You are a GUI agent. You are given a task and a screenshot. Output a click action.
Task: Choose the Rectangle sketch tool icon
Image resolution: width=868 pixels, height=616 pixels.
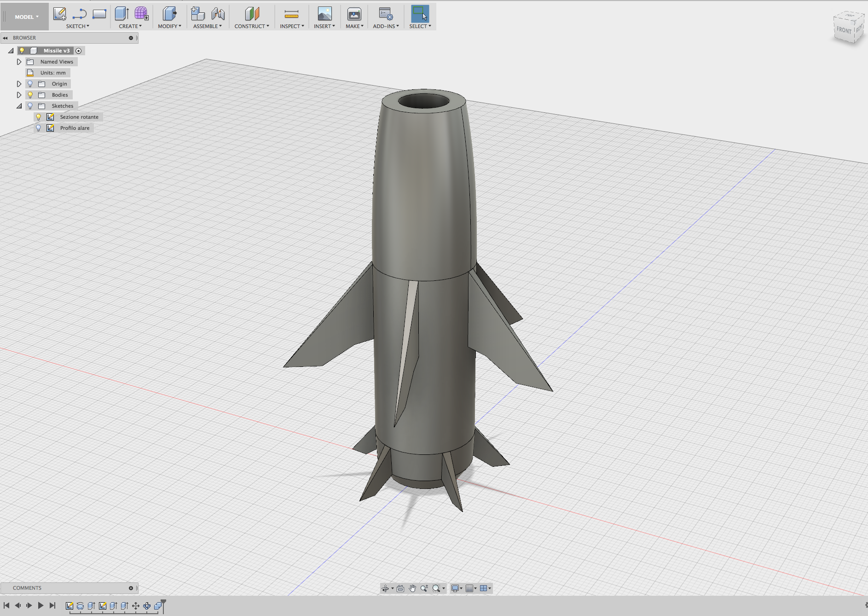pos(99,14)
